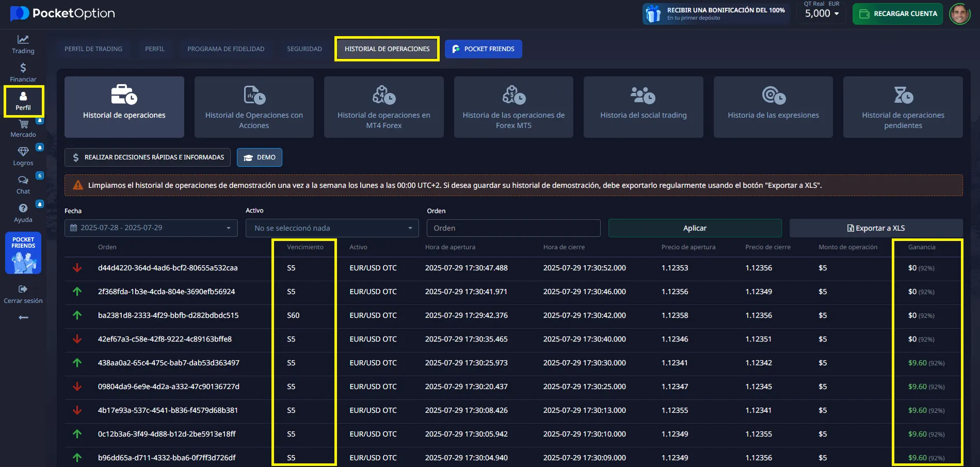The width and height of the screenshot is (980, 467).
Task: Click closing time 2025-07-29 17:30:52.000
Action: tap(585, 268)
